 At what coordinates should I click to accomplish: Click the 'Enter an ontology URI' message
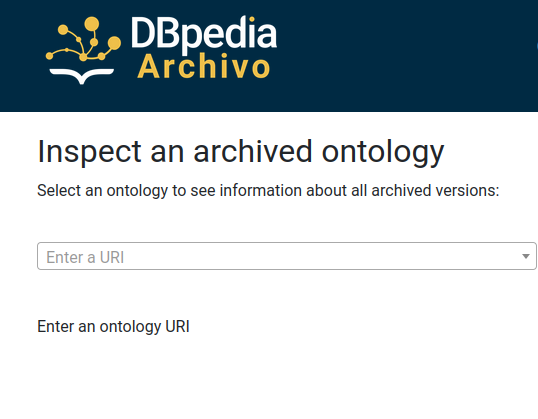pyautogui.click(x=113, y=326)
